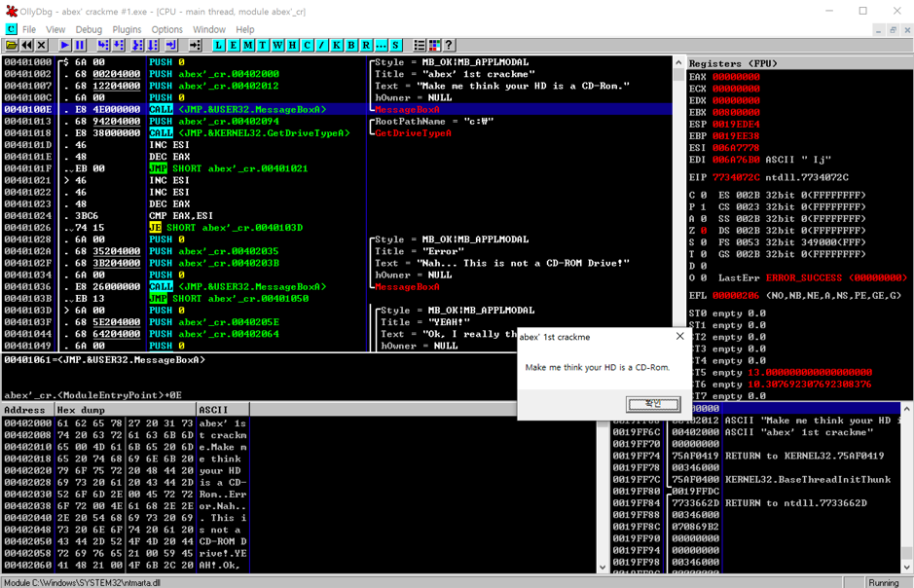This screenshot has height=588, width=914.
Task: Toggle the C flag value
Action: [x=704, y=196]
